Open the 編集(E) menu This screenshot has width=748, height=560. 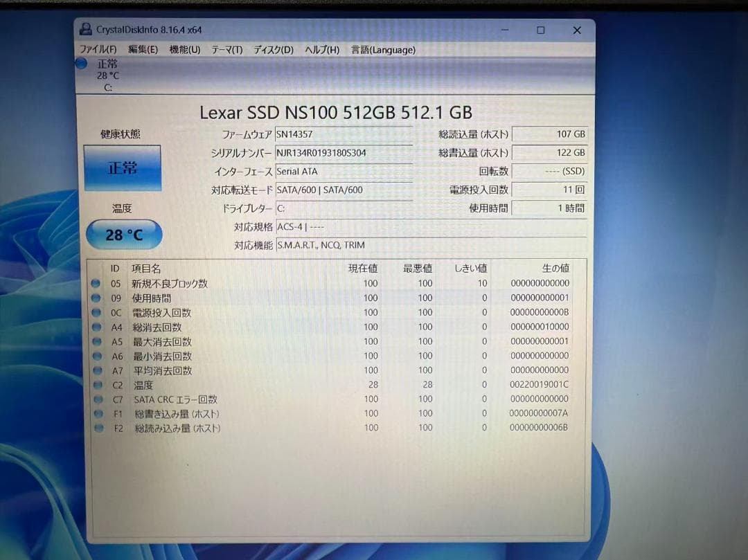pos(143,50)
